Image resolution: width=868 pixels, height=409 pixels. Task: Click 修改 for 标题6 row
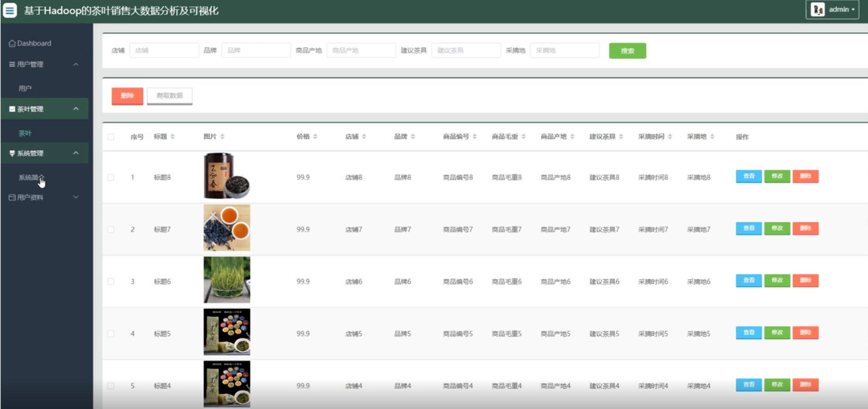click(x=777, y=281)
